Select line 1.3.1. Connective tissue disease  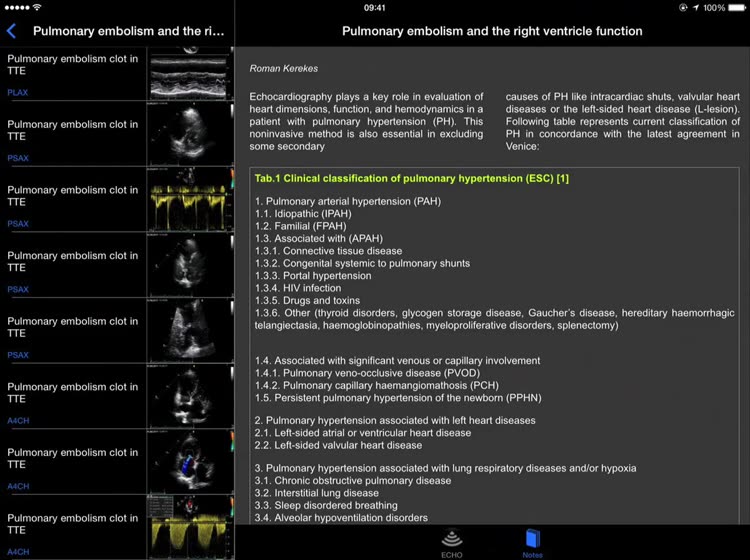(x=328, y=251)
